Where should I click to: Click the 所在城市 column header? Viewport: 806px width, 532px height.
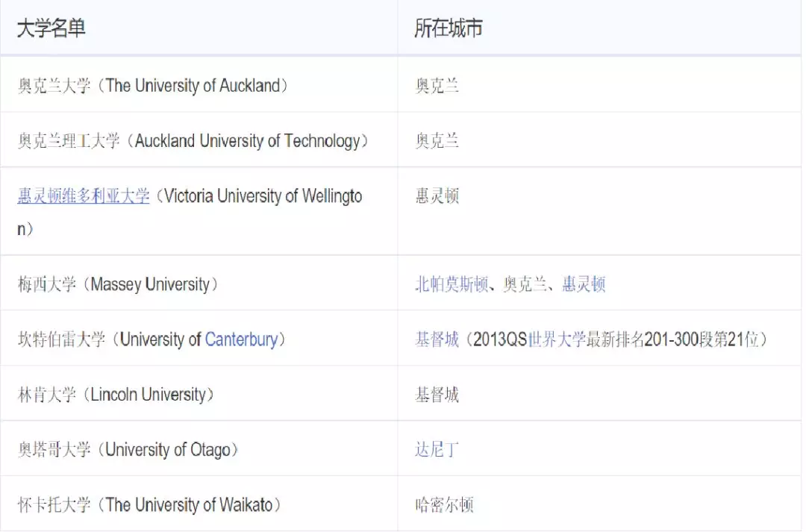pos(449,28)
